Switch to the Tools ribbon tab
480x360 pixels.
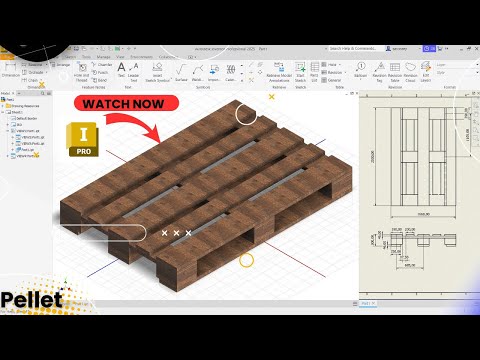(86, 57)
